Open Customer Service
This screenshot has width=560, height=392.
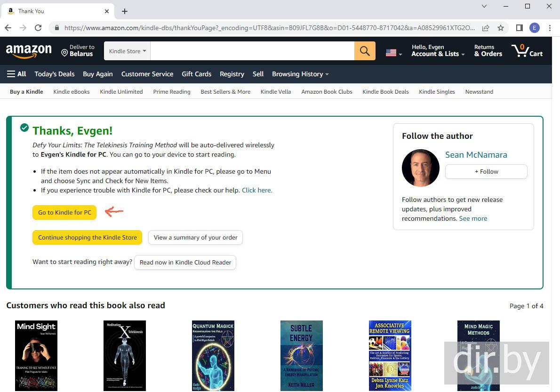pos(147,74)
